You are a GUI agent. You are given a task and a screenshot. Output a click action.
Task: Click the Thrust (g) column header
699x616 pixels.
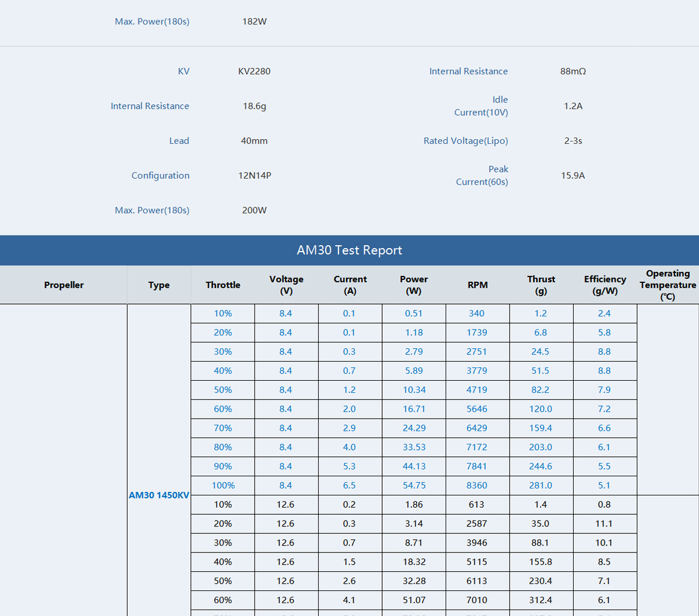pos(541,285)
